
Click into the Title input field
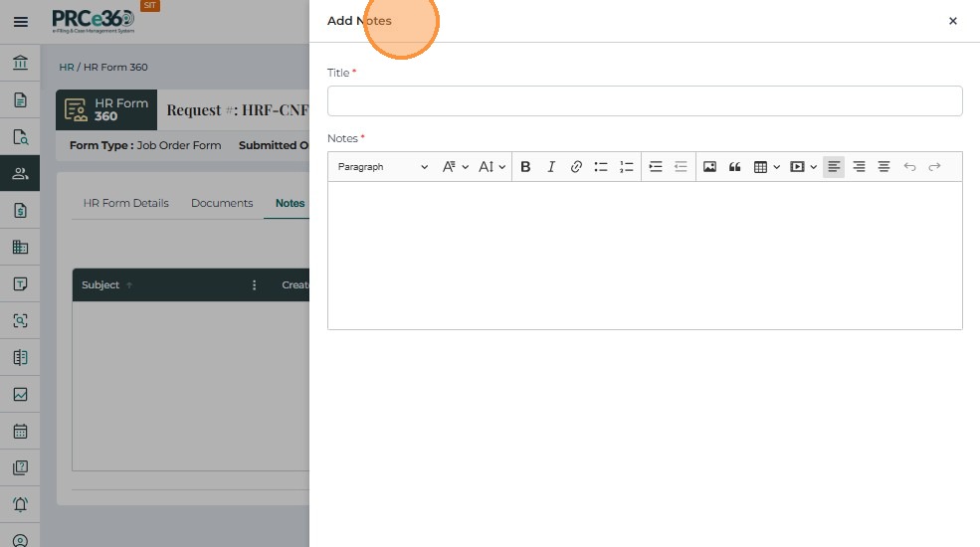tap(645, 100)
